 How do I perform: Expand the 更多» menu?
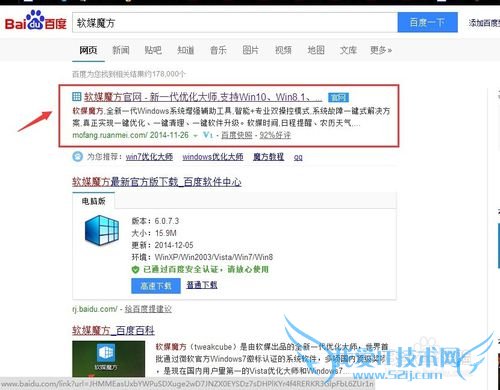[x=381, y=50]
